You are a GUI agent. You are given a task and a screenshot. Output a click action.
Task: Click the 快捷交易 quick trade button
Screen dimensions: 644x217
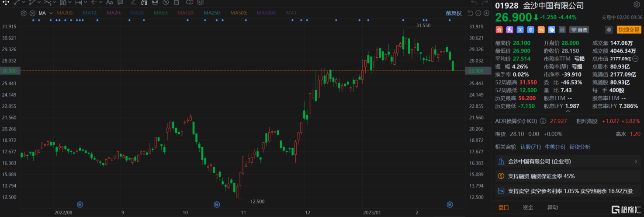pos(628,30)
